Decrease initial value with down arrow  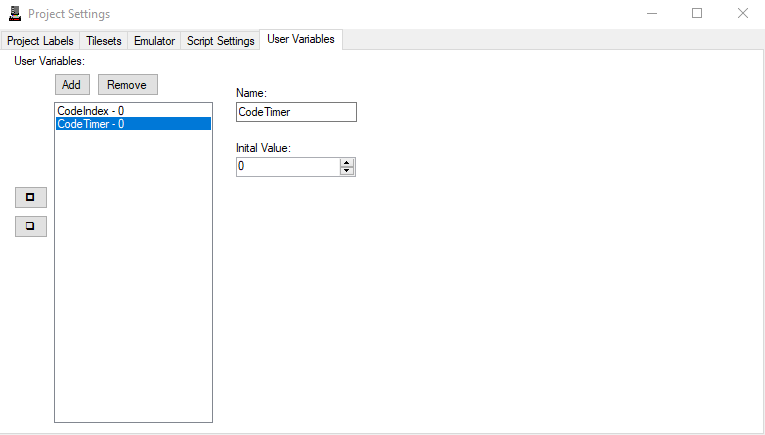(x=347, y=171)
